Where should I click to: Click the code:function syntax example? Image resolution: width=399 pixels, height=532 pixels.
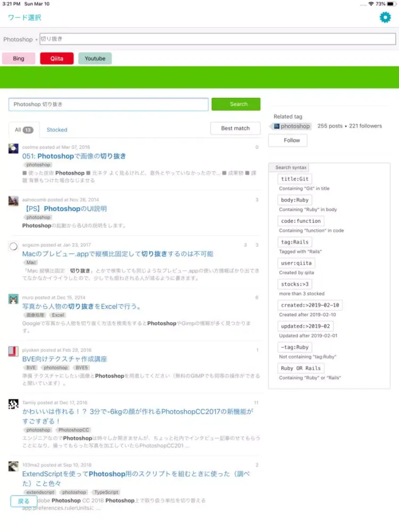(x=301, y=221)
